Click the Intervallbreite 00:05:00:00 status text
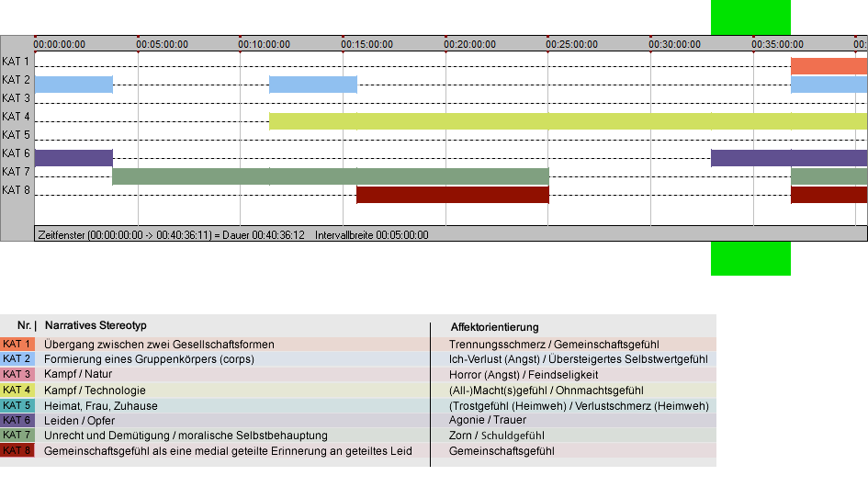This screenshot has width=868, height=487. tap(371, 235)
